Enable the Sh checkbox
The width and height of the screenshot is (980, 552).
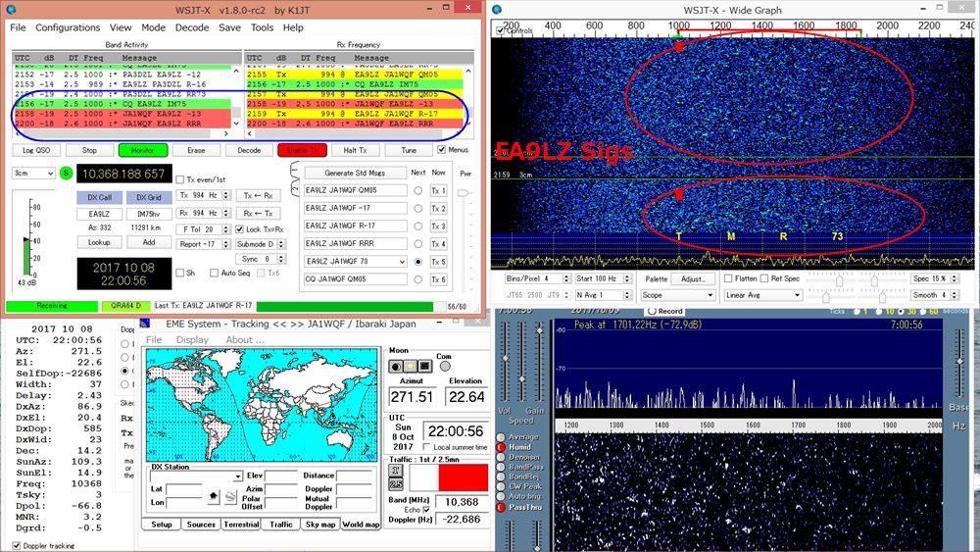(180, 274)
